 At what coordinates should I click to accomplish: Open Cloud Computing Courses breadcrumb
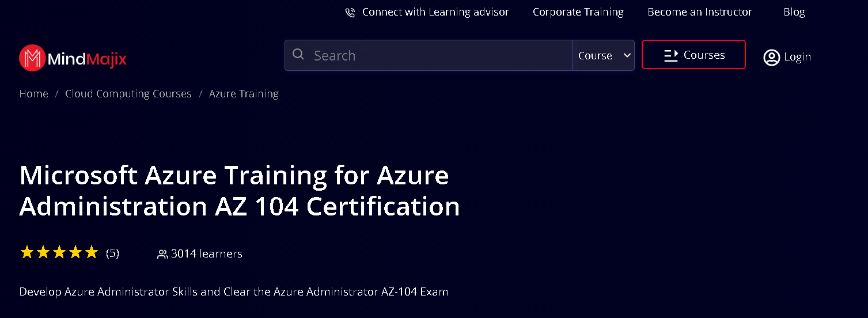pyautogui.click(x=128, y=94)
